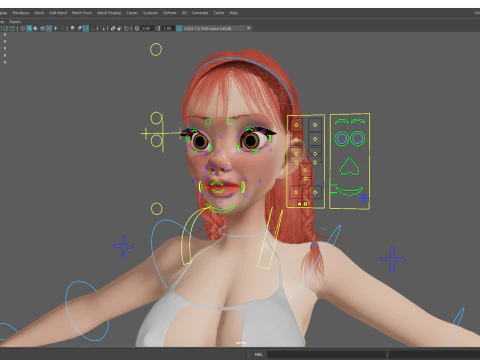Click the exposure icon left of 0.00
Image resolution: width=480 pixels, height=360 pixels.
[137, 28]
